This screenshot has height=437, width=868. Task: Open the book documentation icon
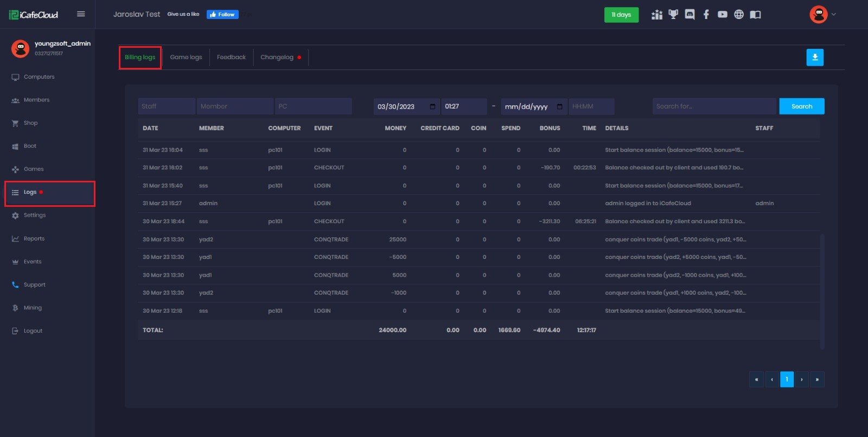[x=755, y=15]
